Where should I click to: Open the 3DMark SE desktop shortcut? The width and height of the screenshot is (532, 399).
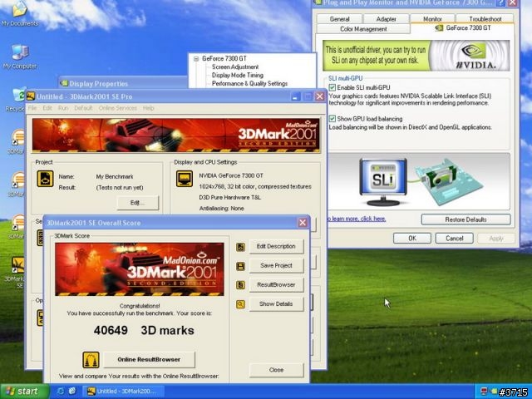(x=17, y=273)
